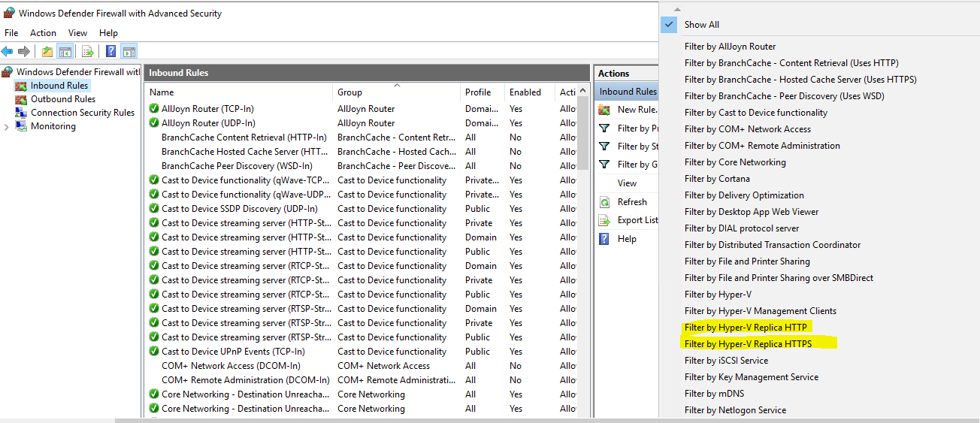Click green check icon of AllJoyn Router (TCP-In)
Image resolution: width=980 pixels, height=423 pixels.
tap(154, 109)
